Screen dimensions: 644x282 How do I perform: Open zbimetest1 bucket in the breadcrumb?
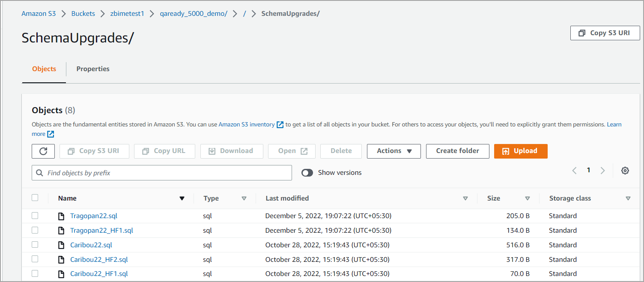128,14
